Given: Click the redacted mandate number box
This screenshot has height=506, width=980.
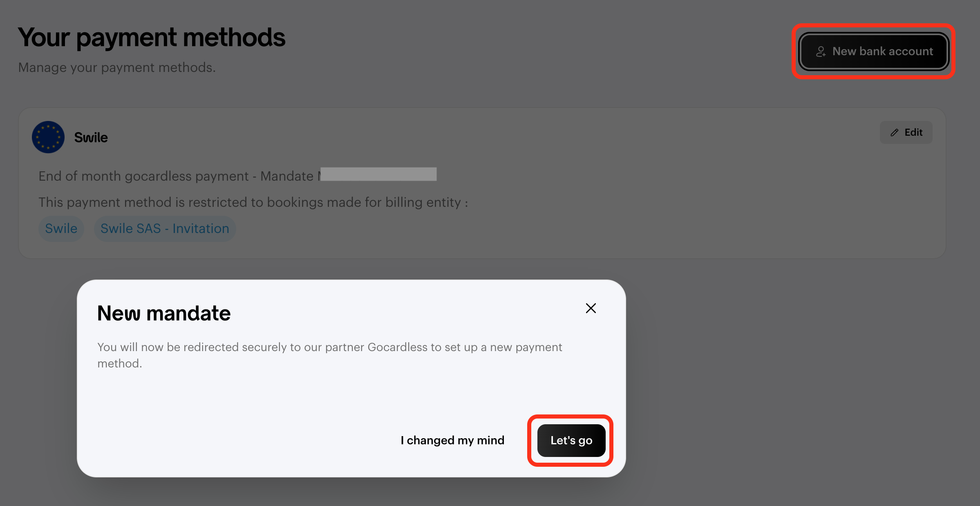Looking at the screenshot, I should click(x=378, y=174).
